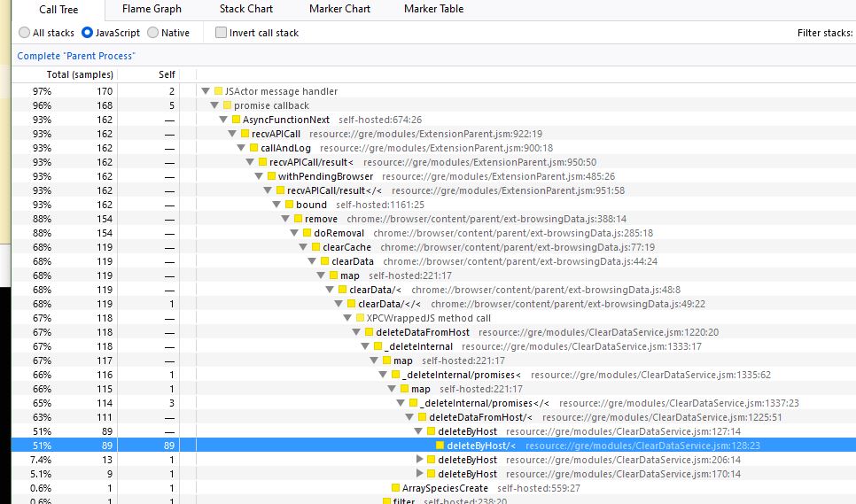Click the self-hosted:674:26 source text

click(x=380, y=120)
